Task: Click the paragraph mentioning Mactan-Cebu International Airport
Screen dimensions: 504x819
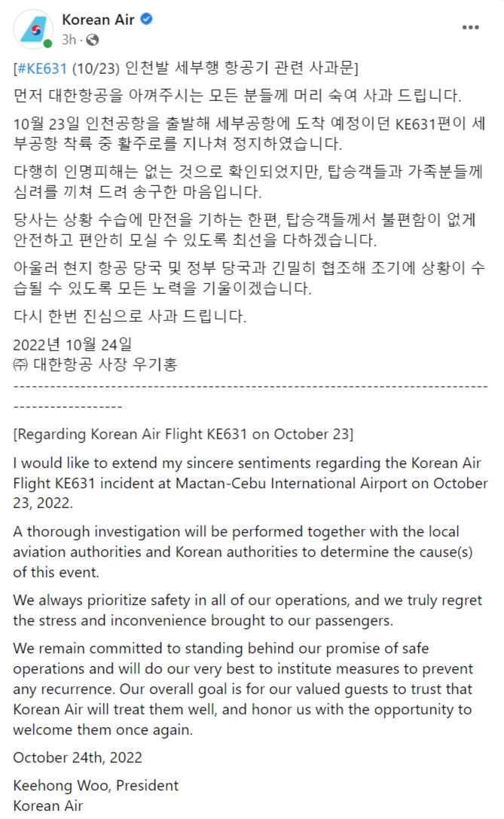Action: coord(250,483)
